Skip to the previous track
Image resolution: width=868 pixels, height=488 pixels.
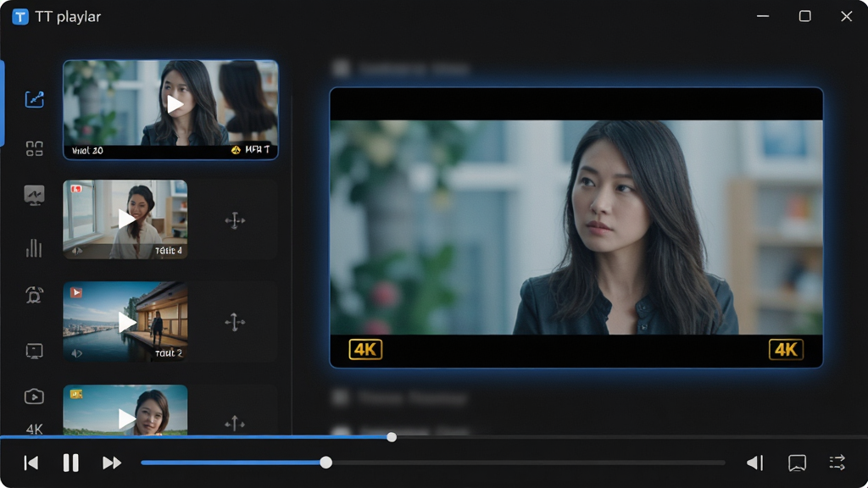[31, 463]
